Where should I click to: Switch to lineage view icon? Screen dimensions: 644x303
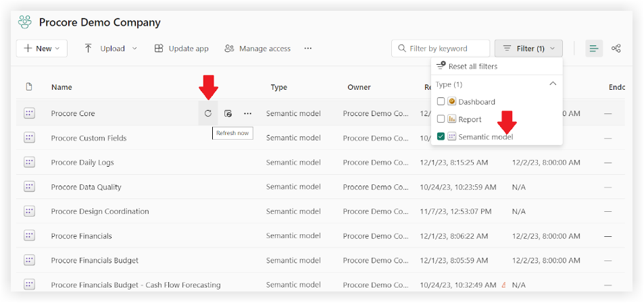(x=616, y=49)
